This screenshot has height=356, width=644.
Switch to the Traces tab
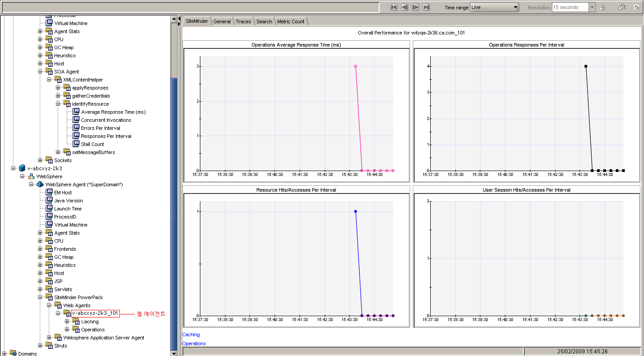click(x=243, y=21)
